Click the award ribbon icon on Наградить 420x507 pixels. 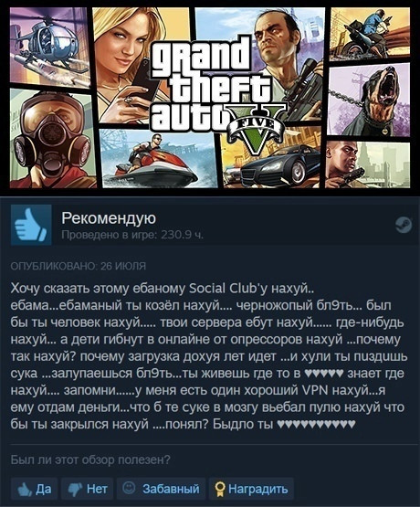pos(221,490)
